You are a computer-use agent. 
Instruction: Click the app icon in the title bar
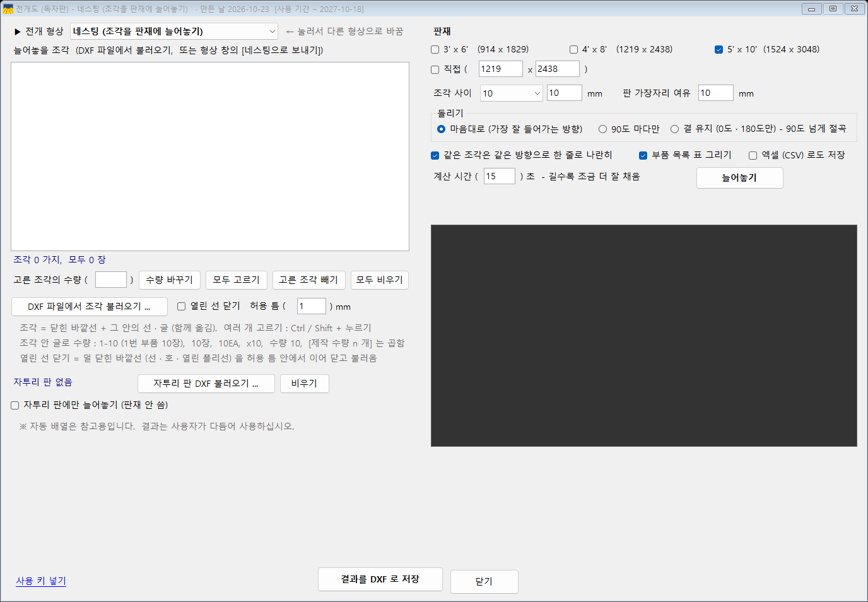[x=8, y=9]
